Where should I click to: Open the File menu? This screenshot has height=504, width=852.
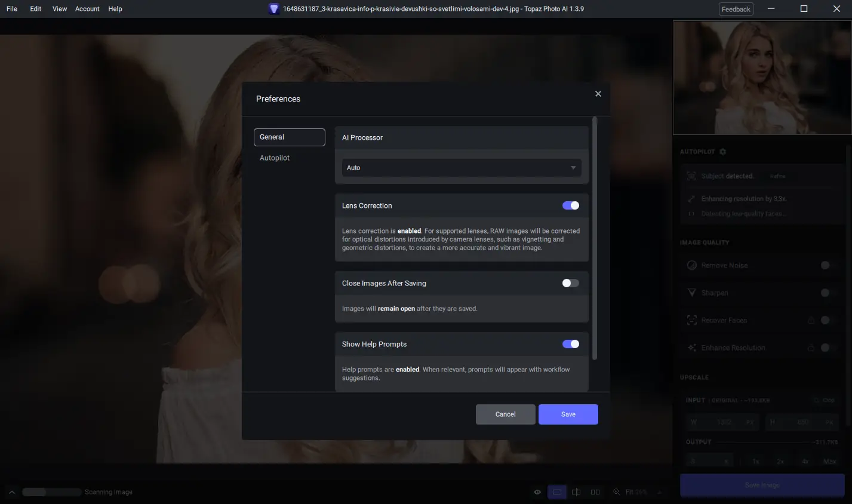pos(12,9)
